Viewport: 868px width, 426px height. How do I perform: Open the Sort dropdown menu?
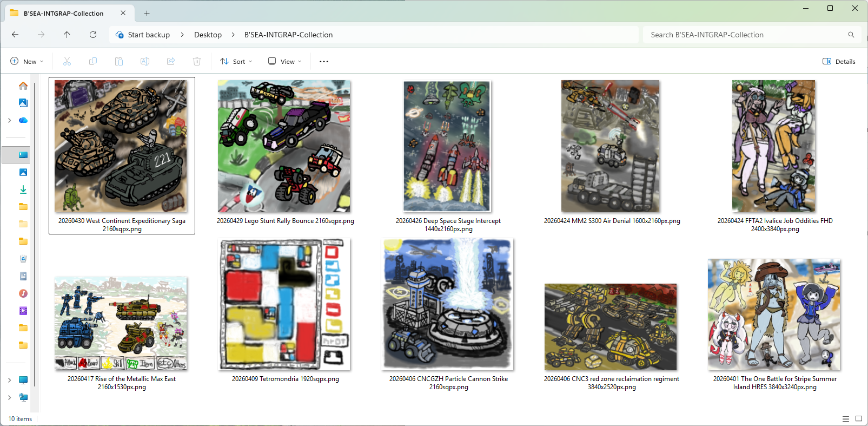point(236,61)
